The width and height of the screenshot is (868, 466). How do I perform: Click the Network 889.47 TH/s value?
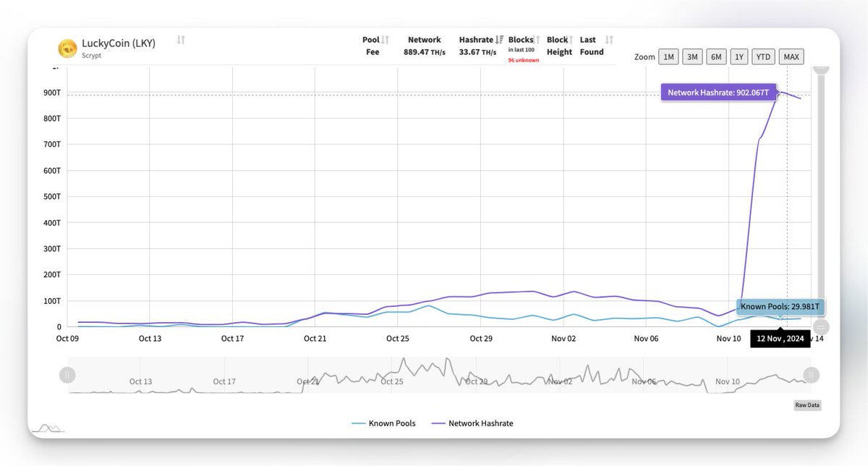click(424, 52)
